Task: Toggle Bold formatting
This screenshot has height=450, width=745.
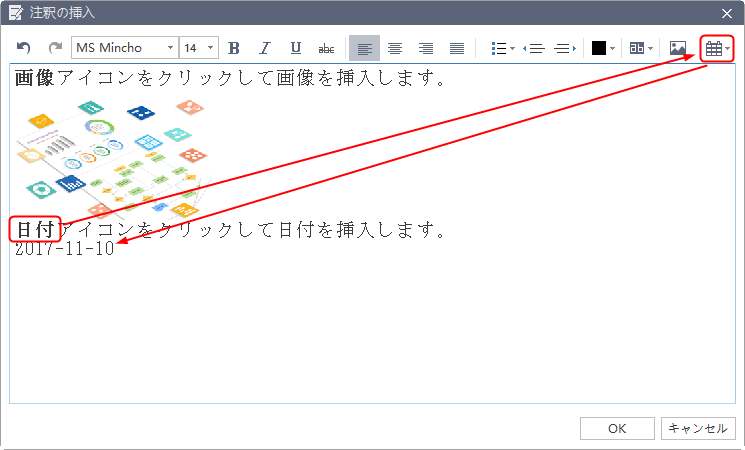Action: [234, 48]
